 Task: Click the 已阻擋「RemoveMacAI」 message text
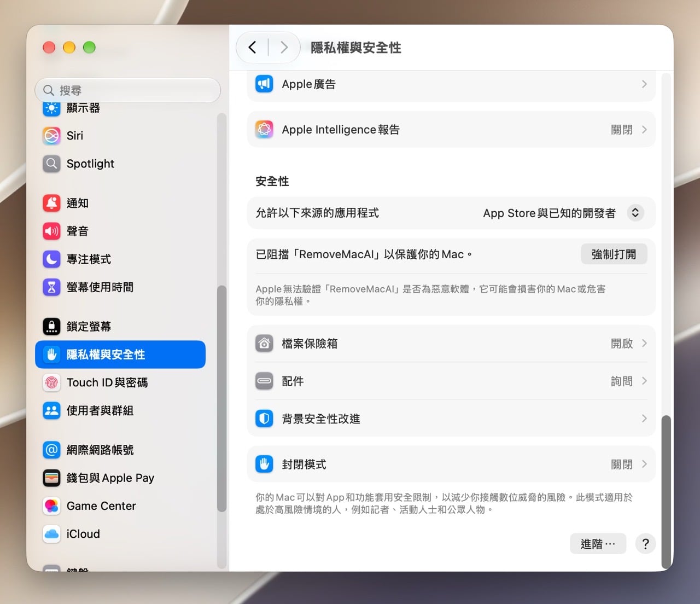(364, 254)
